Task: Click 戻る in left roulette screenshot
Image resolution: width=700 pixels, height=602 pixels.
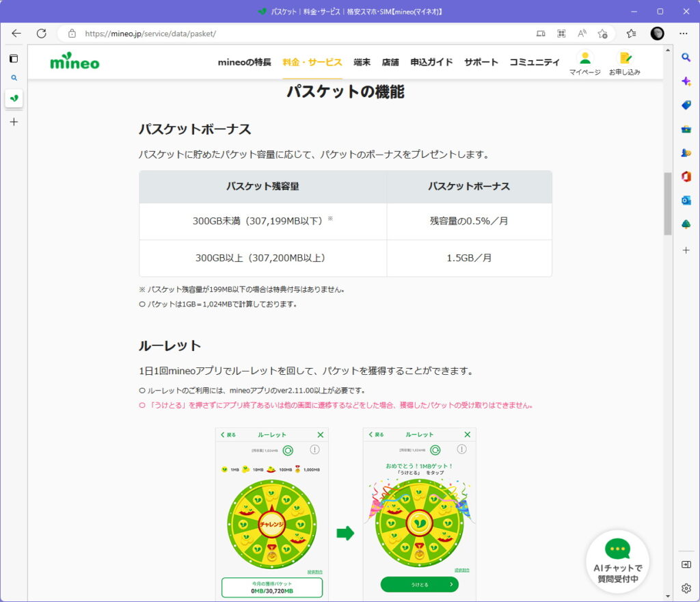Action: pos(228,434)
